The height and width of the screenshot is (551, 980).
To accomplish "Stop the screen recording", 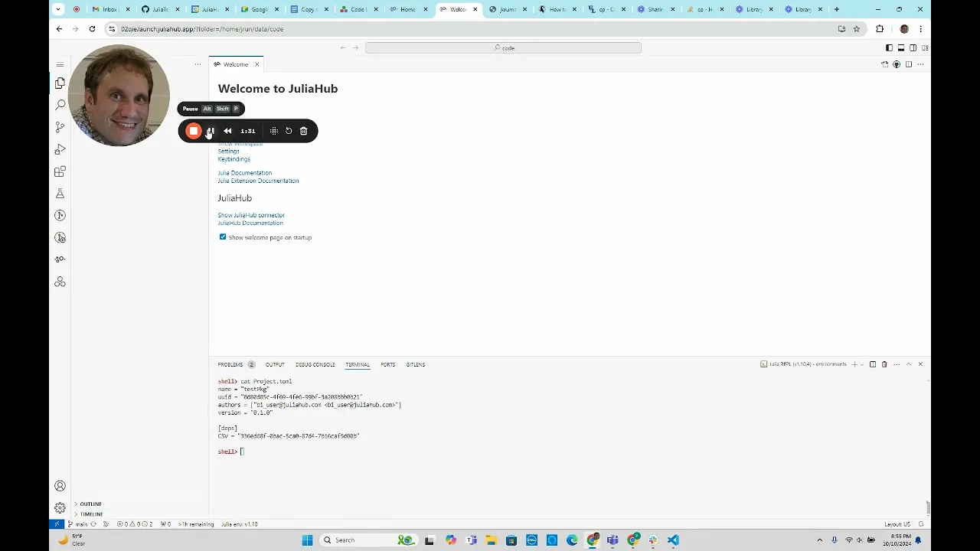I will pyautogui.click(x=194, y=131).
